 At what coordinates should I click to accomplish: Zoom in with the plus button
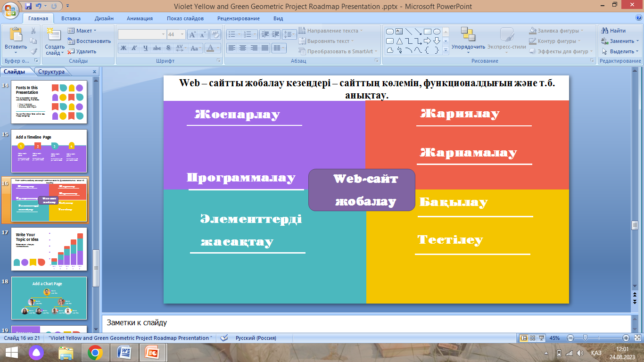tap(626, 338)
